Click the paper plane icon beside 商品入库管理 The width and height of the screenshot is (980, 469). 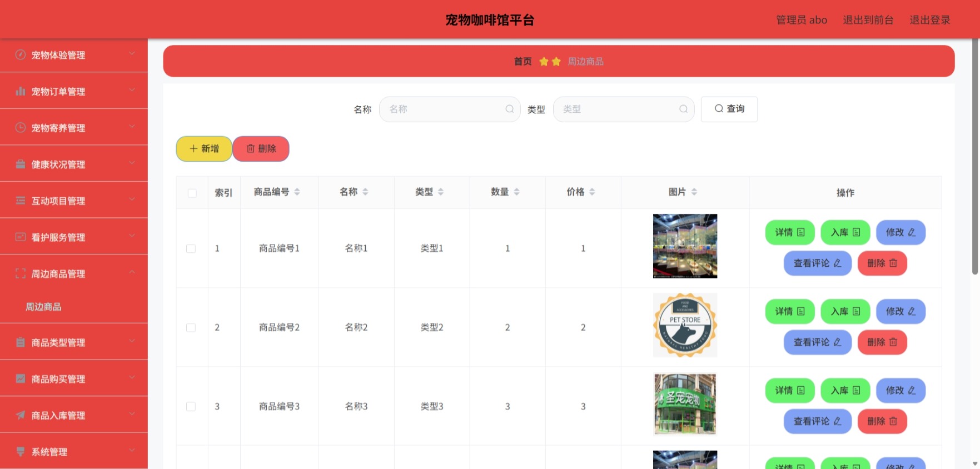click(x=21, y=415)
